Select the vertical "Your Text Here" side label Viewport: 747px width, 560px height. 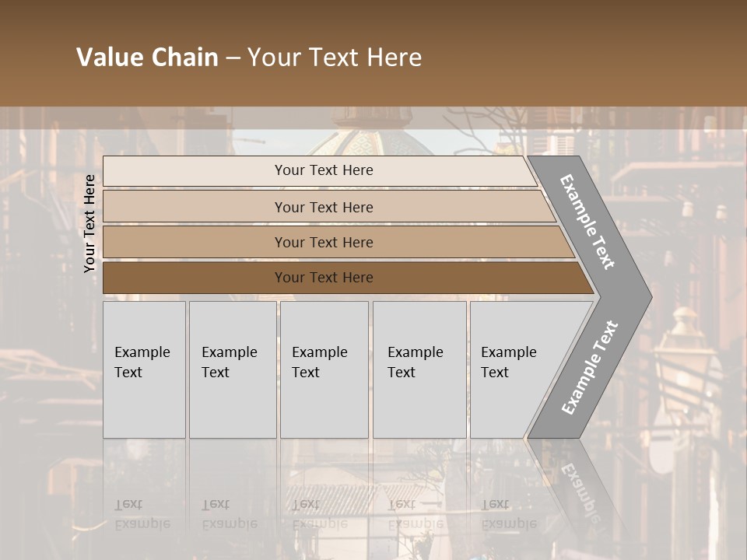(x=90, y=223)
